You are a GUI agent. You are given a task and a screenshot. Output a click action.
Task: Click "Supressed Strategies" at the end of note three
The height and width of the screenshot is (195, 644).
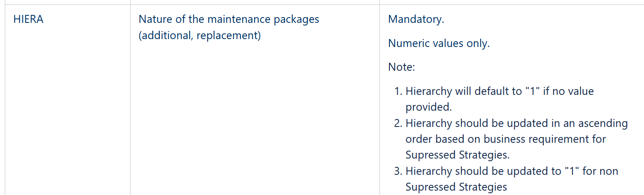point(456,187)
